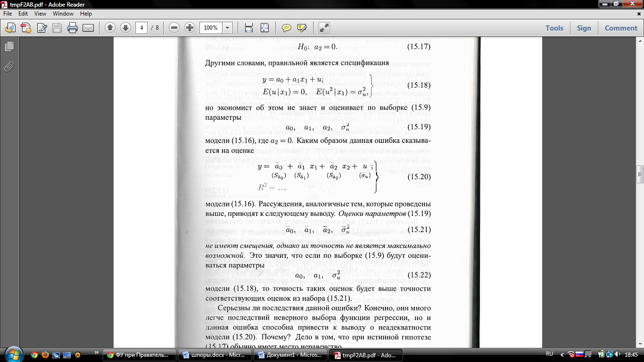Click the Edit/Sign document toolbar icon
The height and width of the screenshot is (362, 644).
pos(42,28)
